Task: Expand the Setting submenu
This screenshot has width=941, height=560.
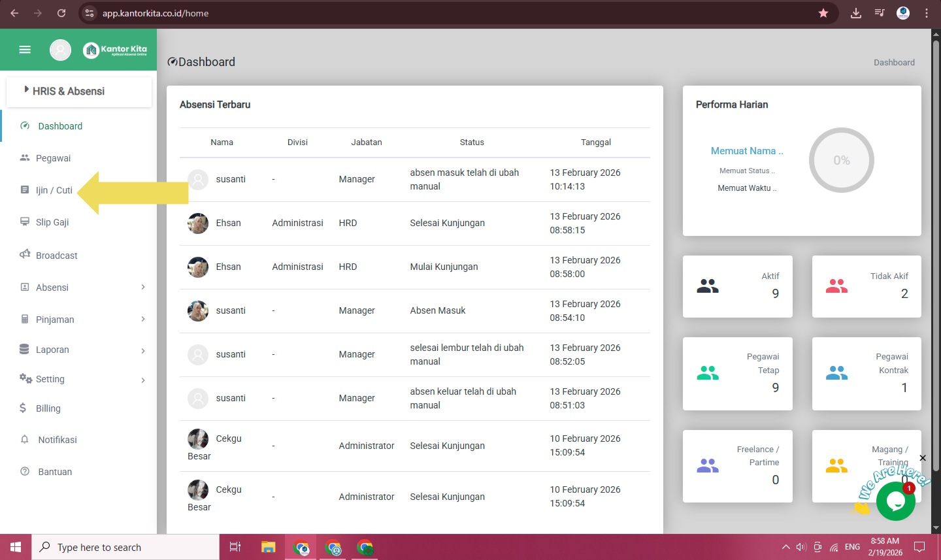Action: coord(143,380)
